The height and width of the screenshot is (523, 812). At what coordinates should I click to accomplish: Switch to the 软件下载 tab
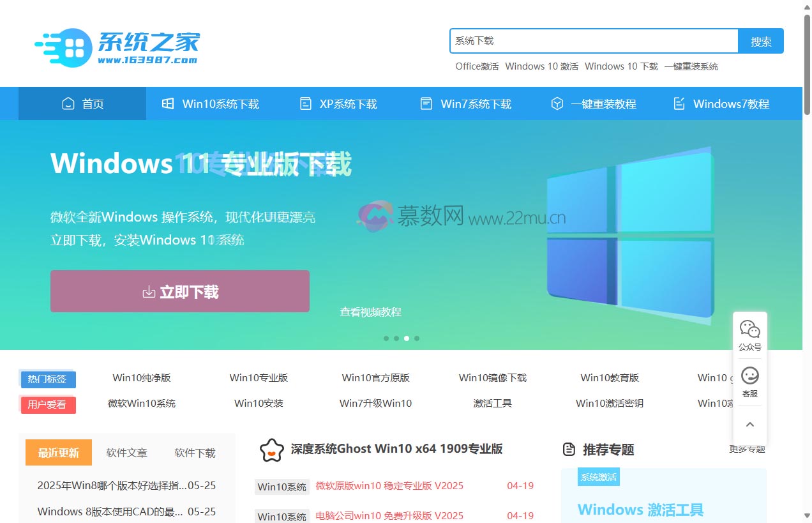195,453
